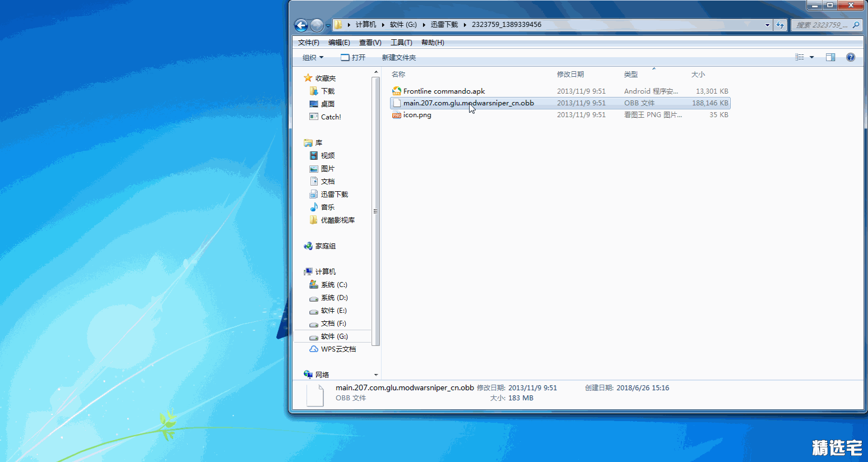The width and height of the screenshot is (868, 462).
Task: Click the Android 程序安 type cell
Action: coord(651,91)
